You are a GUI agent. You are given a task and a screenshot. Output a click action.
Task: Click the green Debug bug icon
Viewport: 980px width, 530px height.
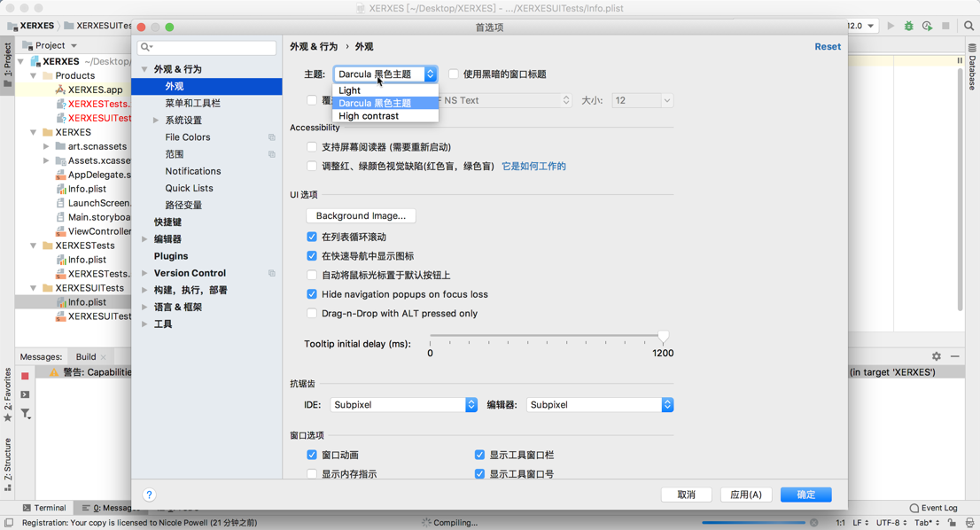coord(909,26)
